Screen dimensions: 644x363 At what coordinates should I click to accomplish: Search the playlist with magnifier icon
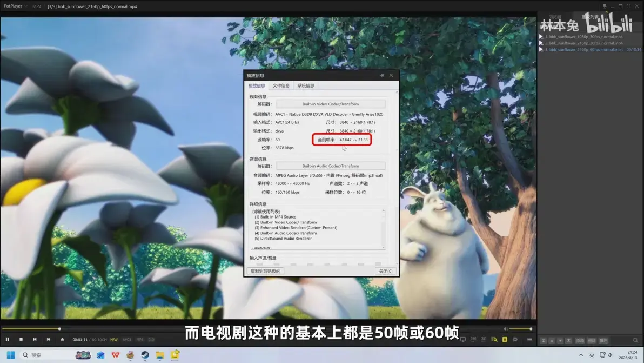[x=635, y=340]
